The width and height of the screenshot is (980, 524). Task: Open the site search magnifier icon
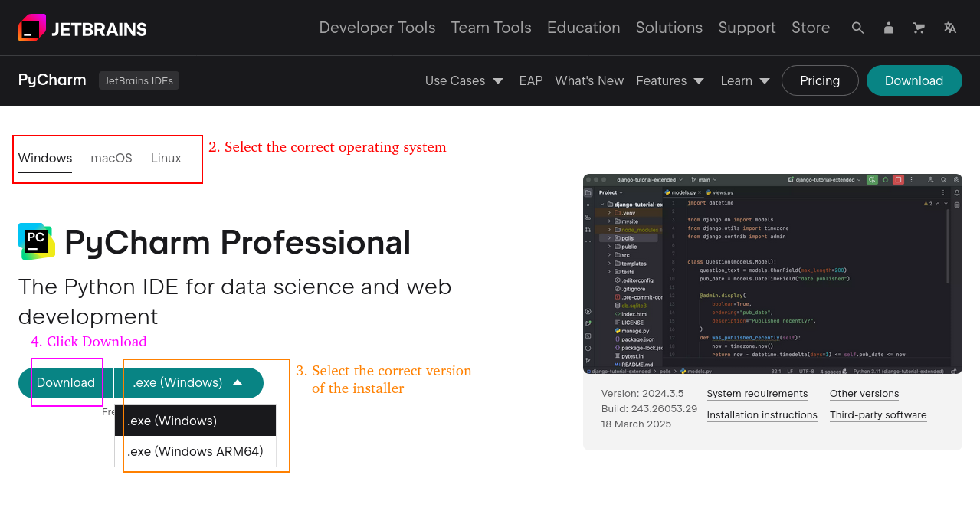[857, 28]
